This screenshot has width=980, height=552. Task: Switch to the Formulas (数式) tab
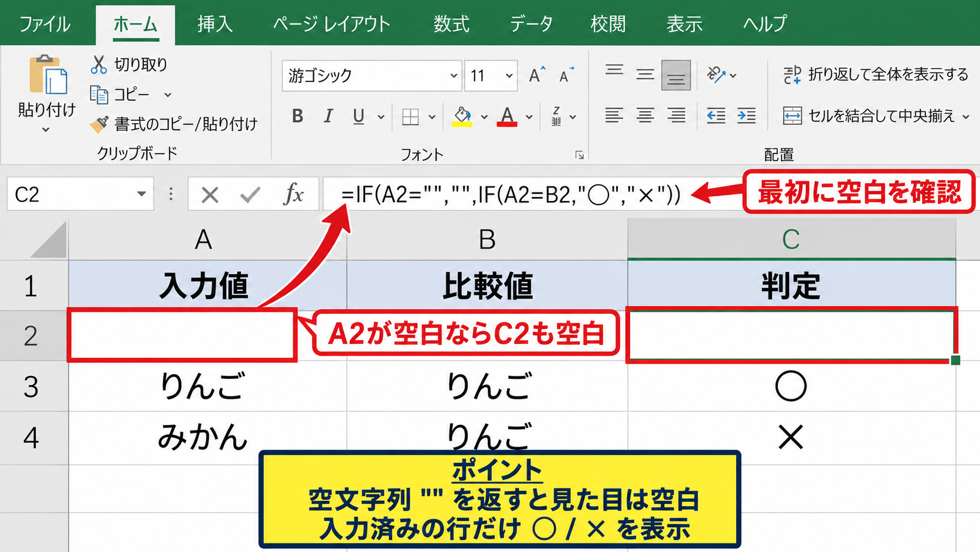click(x=451, y=24)
